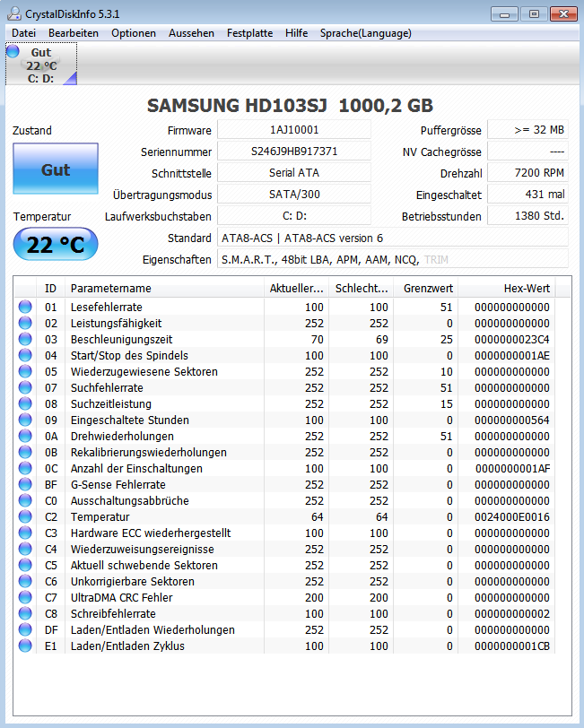Viewport: 584px width, 728px height.
Task: Click the Aktueller... column header
Action: [296, 289]
